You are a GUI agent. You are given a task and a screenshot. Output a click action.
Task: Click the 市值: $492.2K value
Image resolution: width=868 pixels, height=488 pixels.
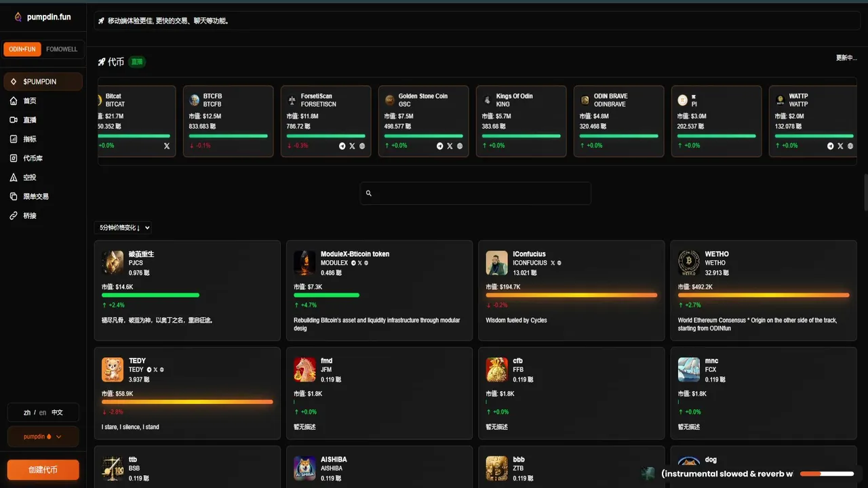tap(695, 287)
